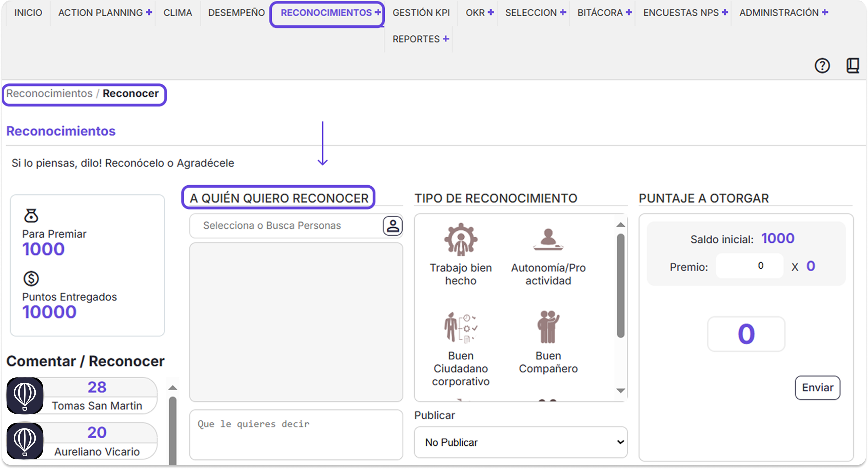Image resolution: width=868 pixels, height=469 pixels.
Task: Open the help question mark icon
Action: (822, 65)
